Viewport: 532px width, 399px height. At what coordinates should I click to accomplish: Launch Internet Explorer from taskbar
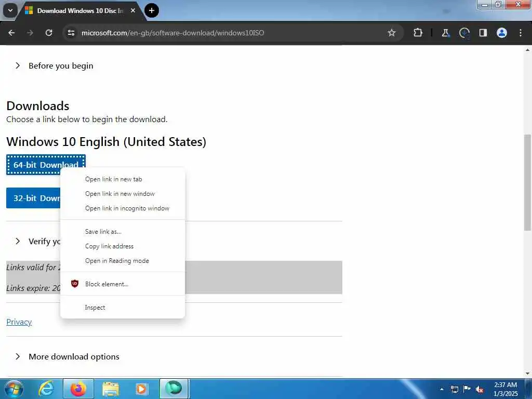click(46, 389)
